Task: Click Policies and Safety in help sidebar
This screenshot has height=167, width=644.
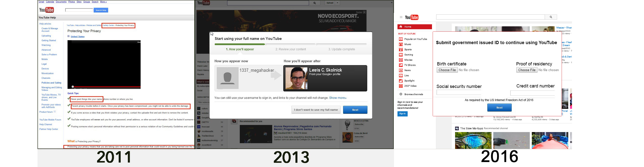Action: click(51, 83)
